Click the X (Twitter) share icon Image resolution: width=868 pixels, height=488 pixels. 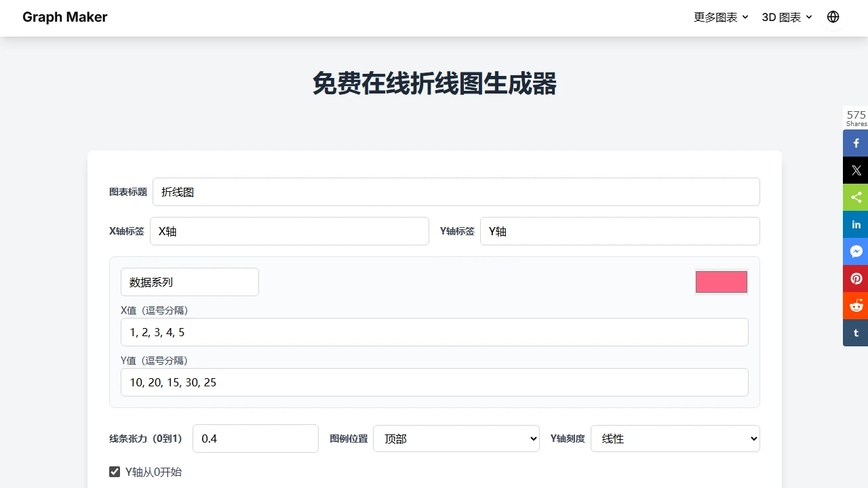856,171
